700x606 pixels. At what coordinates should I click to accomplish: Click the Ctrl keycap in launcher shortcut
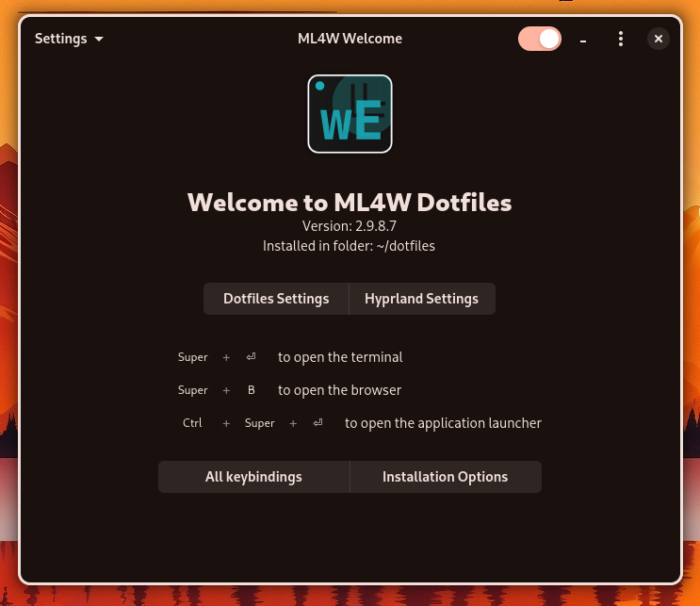(x=192, y=423)
